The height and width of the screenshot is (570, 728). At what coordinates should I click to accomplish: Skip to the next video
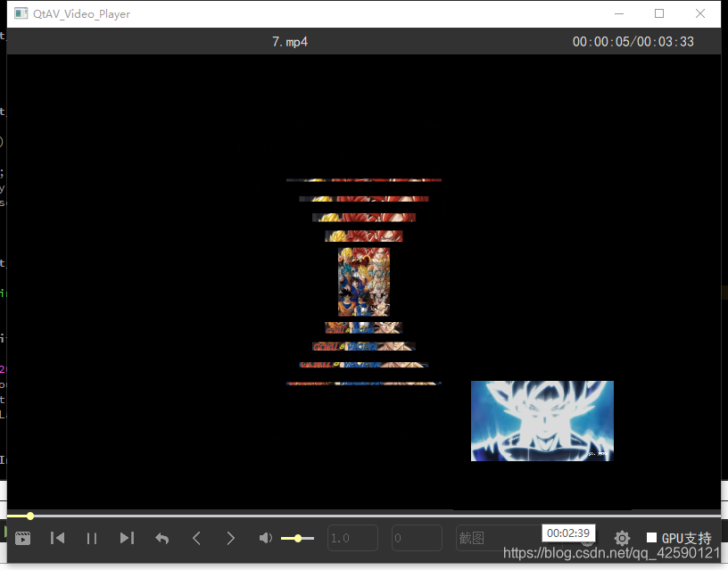[x=127, y=539]
